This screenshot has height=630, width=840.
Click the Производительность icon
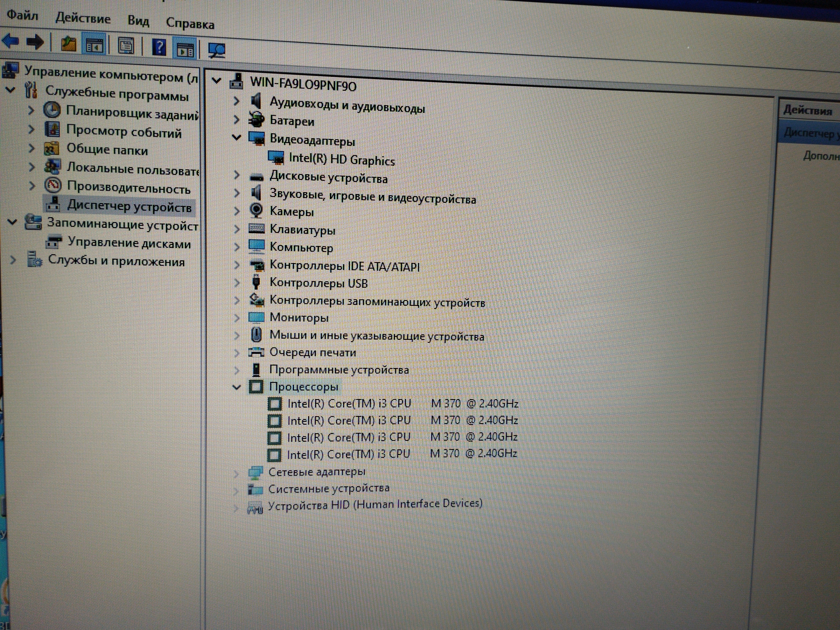[x=53, y=185]
